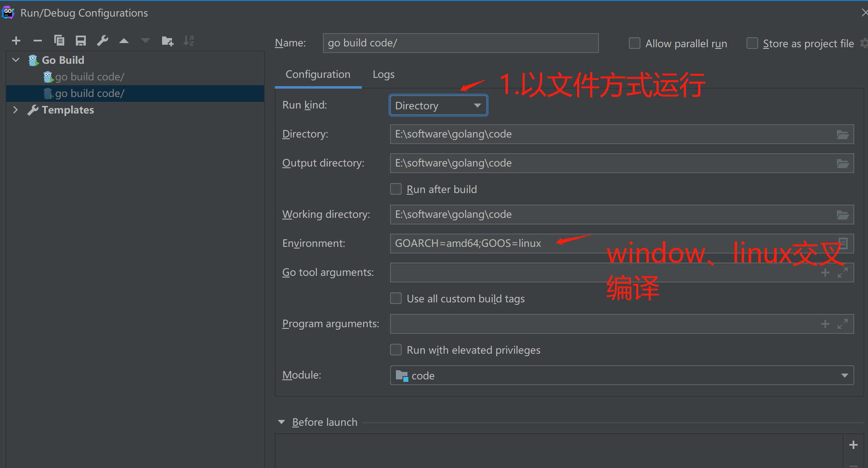Enable Run with elevated privileges
868x468 pixels.
click(396, 350)
